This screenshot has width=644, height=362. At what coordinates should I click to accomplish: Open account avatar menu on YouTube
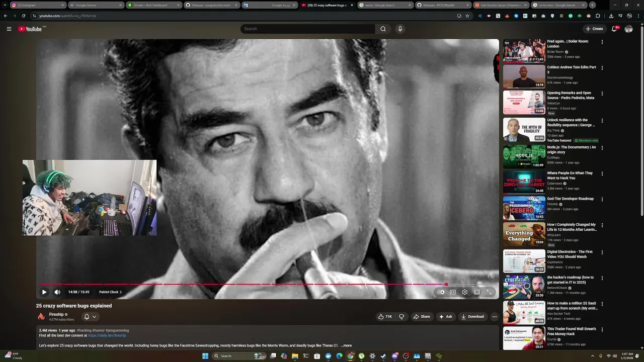[628, 29]
